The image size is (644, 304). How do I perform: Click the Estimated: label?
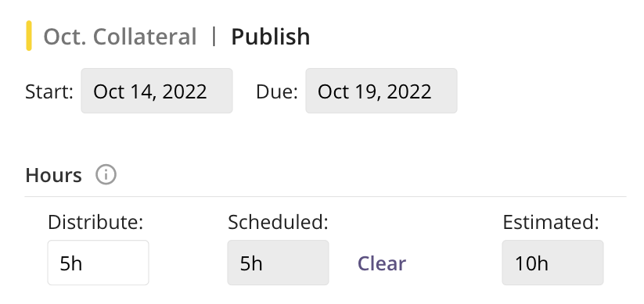point(551,223)
